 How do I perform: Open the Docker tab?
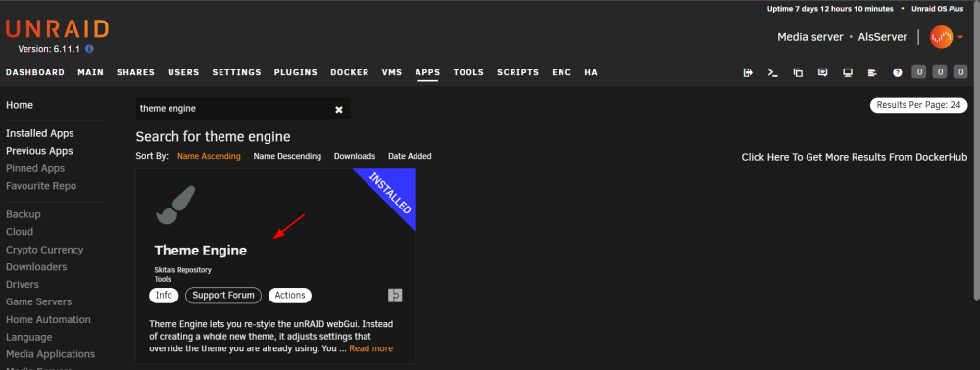(350, 72)
